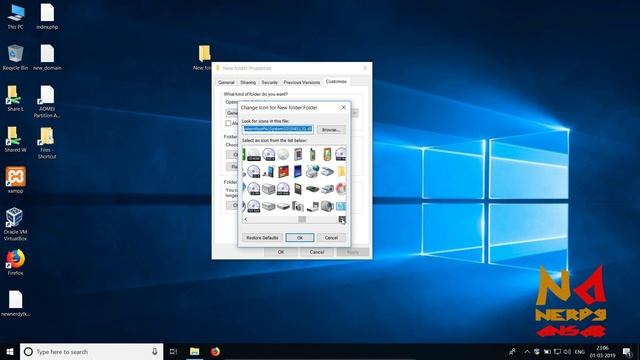The image size is (640, 360).
Task: Select the floppy drive icon
Action: [x=312, y=207]
